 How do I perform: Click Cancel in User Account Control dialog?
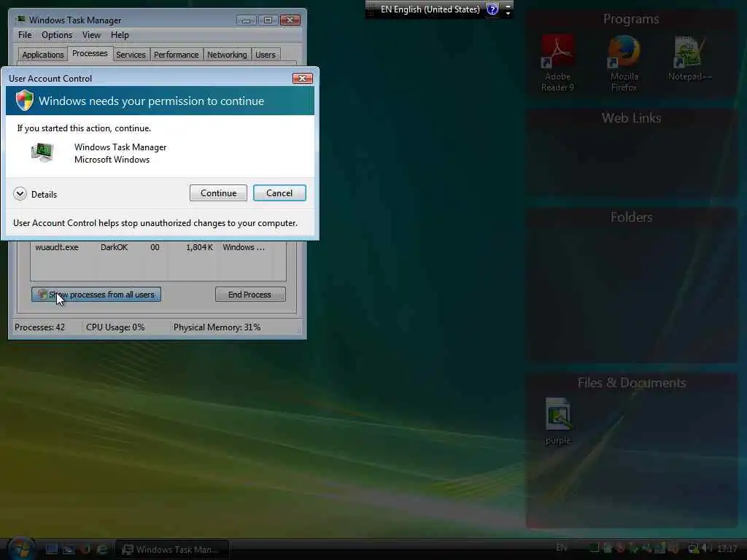(x=279, y=192)
